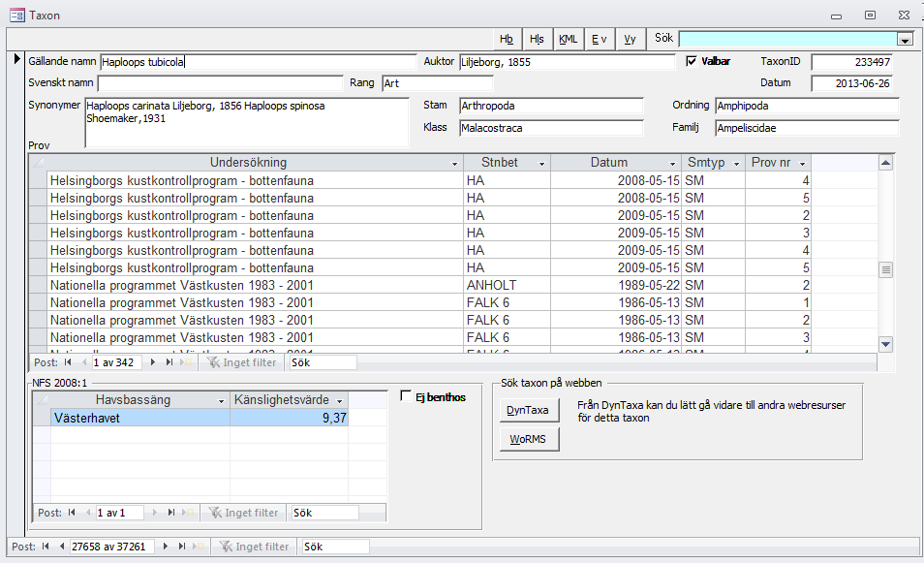Click the E v button
Image resolution: width=924 pixels, height=563 pixels.
pos(600,39)
